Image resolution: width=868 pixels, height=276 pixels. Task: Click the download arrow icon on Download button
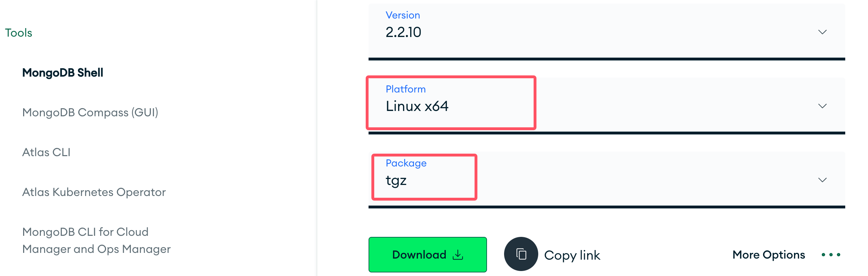[459, 255]
